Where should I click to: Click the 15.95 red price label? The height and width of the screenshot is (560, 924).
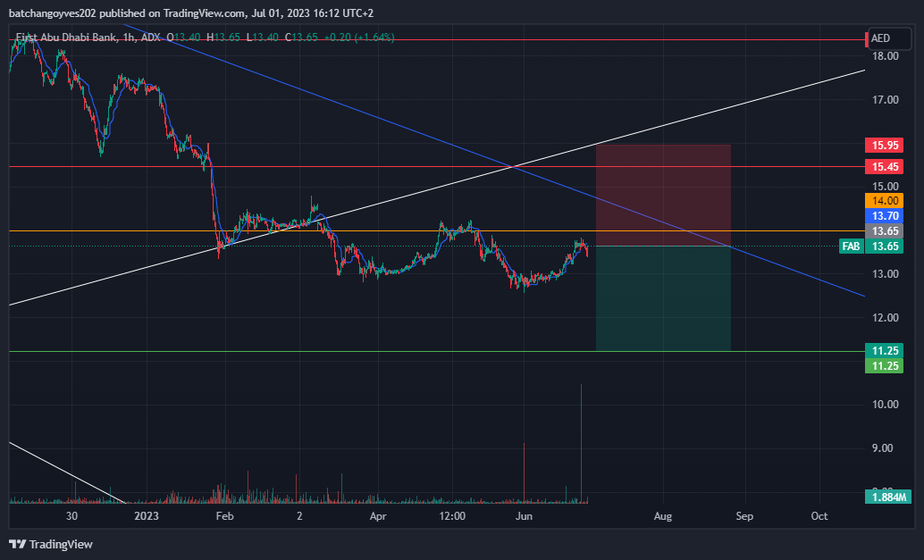pos(884,145)
